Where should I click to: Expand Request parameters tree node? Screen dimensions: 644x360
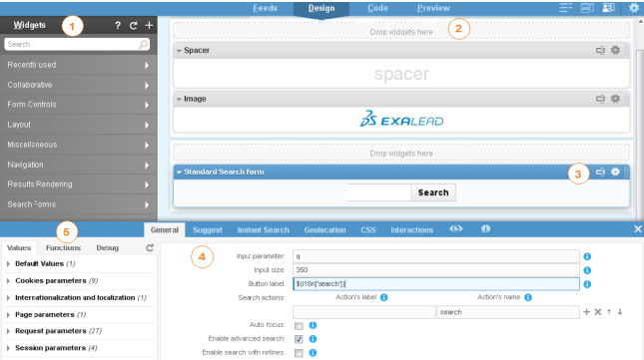[x=8, y=331]
